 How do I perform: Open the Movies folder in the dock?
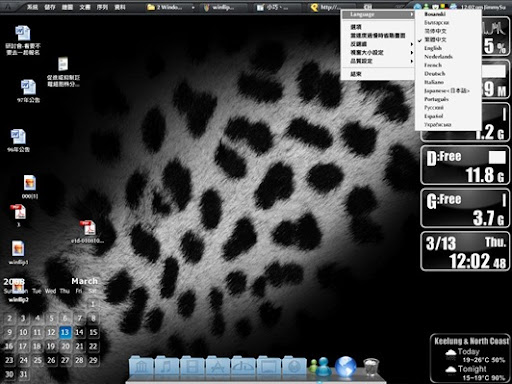point(192,366)
